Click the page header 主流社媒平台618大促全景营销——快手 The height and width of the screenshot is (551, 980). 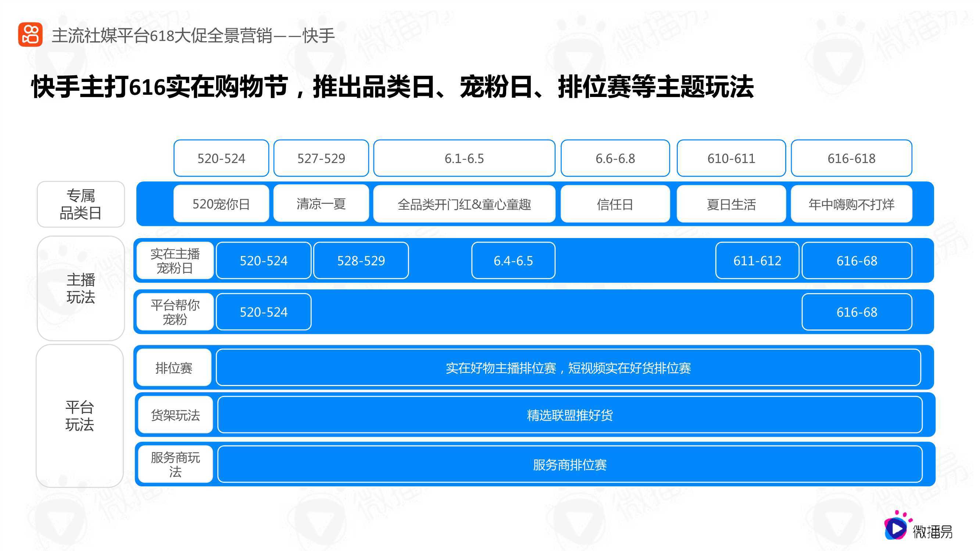click(x=193, y=36)
